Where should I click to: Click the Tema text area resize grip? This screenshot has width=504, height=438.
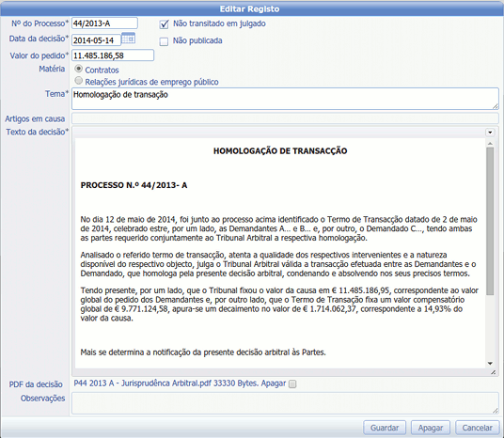click(x=496, y=106)
